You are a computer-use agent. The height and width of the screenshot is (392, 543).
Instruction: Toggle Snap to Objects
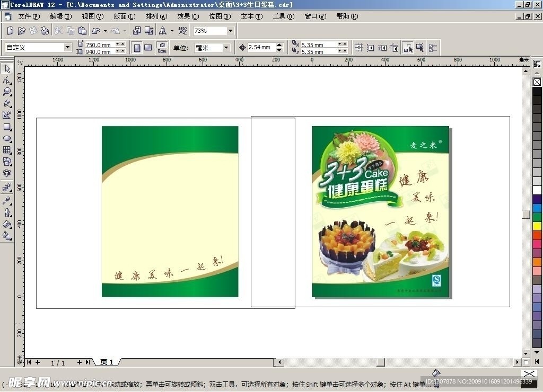(x=382, y=48)
